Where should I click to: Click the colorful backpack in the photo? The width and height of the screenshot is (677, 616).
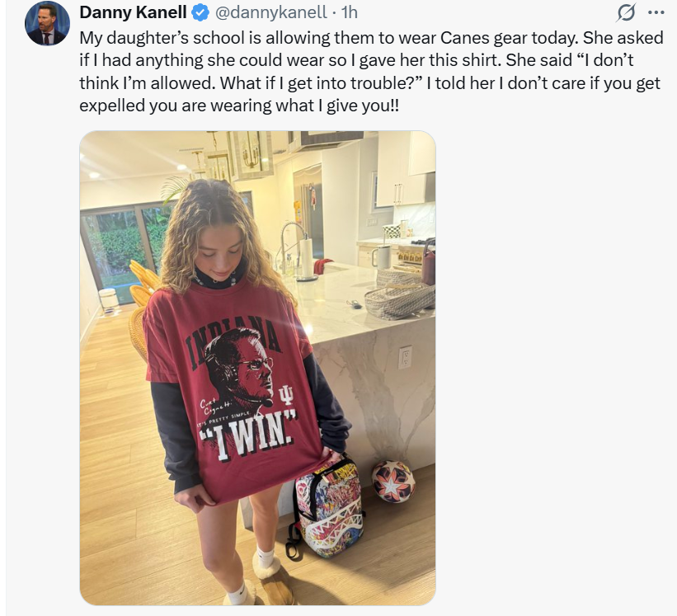[327, 506]
